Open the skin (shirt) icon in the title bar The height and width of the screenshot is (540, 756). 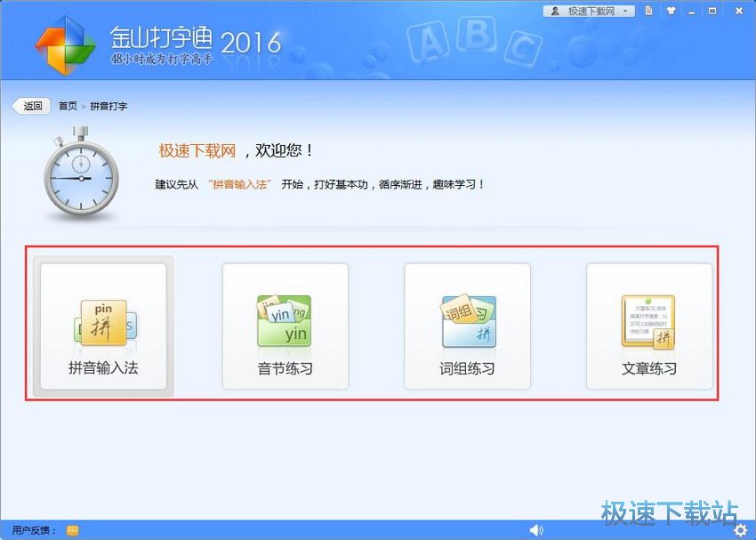tap(671, 11)
